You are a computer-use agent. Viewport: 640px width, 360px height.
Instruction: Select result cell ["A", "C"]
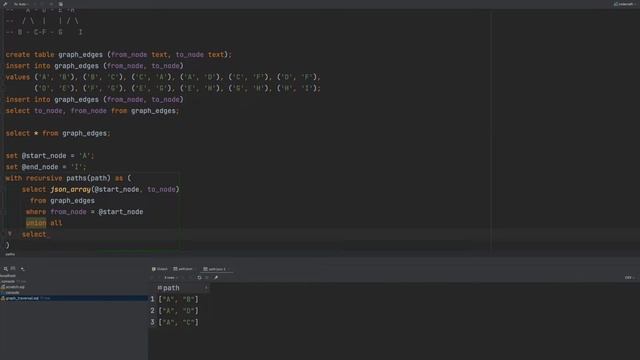(178, 322)
